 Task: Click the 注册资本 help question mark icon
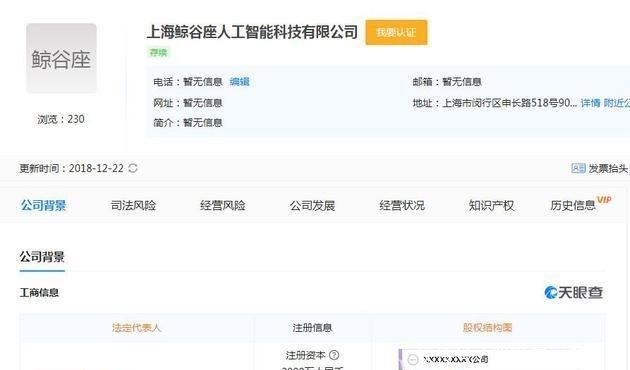click(334, 355)
